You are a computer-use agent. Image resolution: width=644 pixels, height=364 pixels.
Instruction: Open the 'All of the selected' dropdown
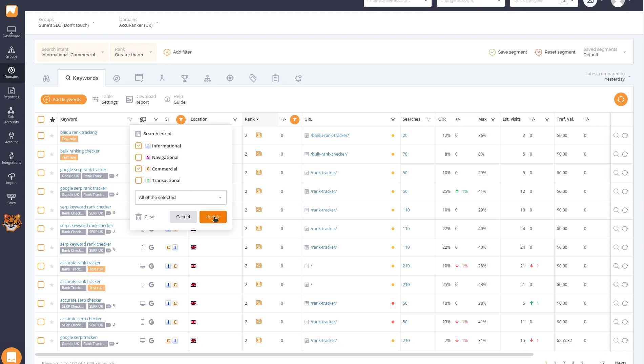coord(181,197)
